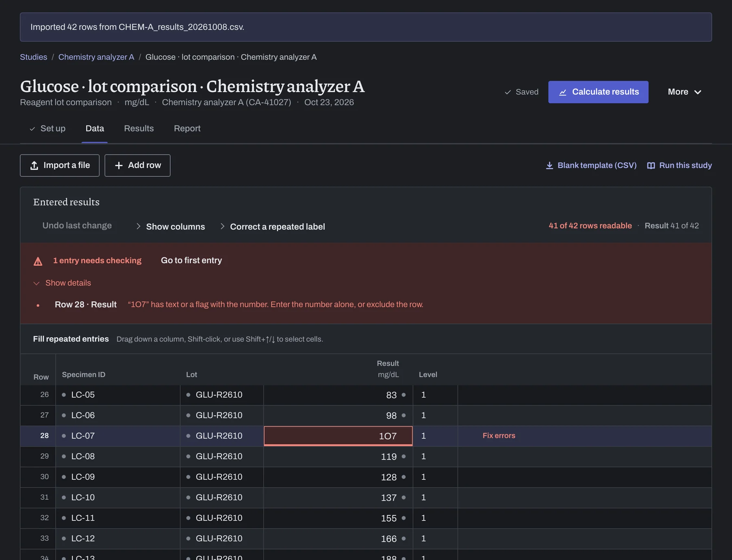Click Calculate results button
Viewport: 732px width, 560px height.
[x=598, y=92]
